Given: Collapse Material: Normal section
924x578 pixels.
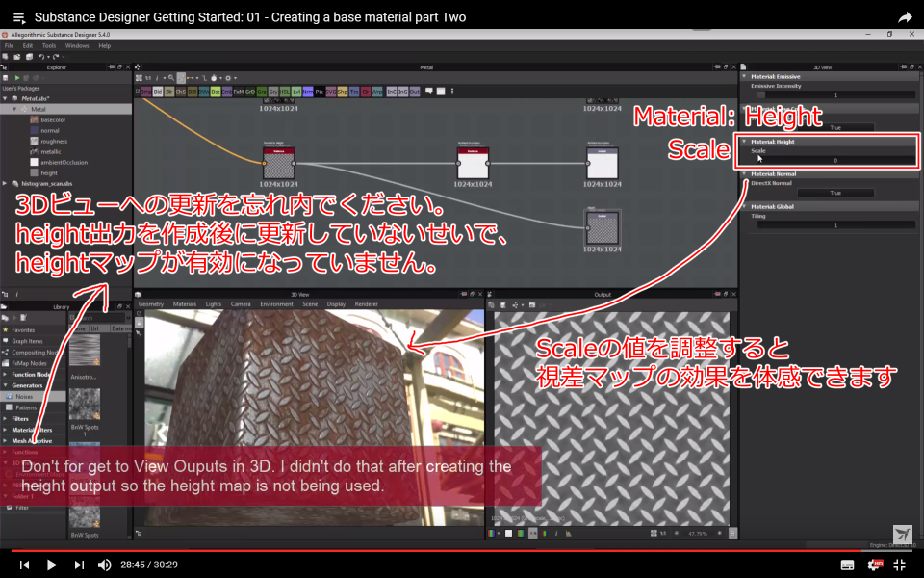Looking at the screenshot, I should [744, 174].
